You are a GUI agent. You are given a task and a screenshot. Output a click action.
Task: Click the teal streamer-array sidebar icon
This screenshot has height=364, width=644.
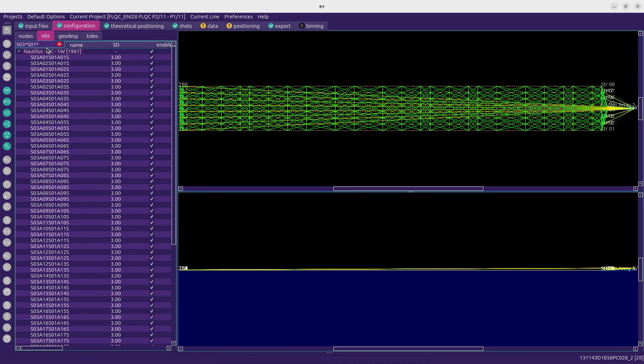click(7, 91)
